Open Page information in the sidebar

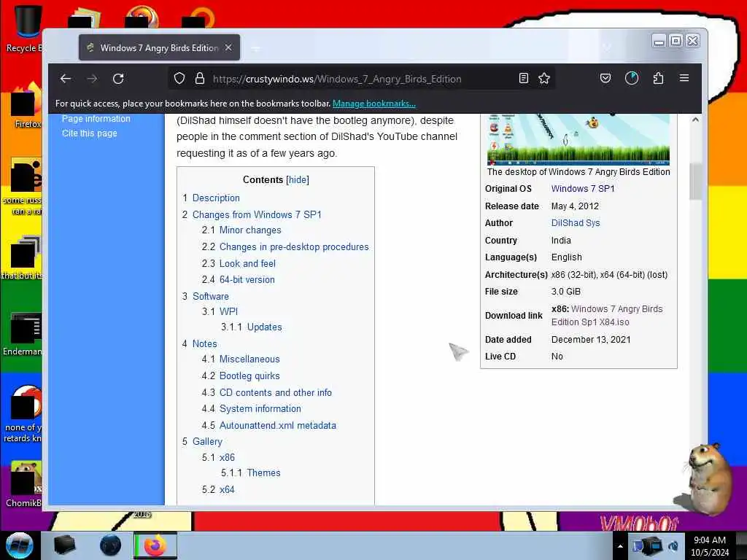coord(96,119)
